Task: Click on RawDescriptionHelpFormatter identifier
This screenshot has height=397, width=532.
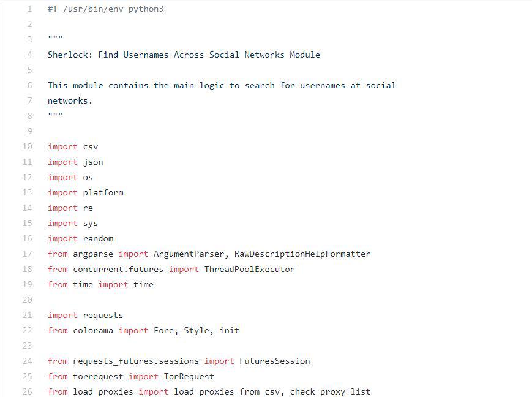Action: 302,254
